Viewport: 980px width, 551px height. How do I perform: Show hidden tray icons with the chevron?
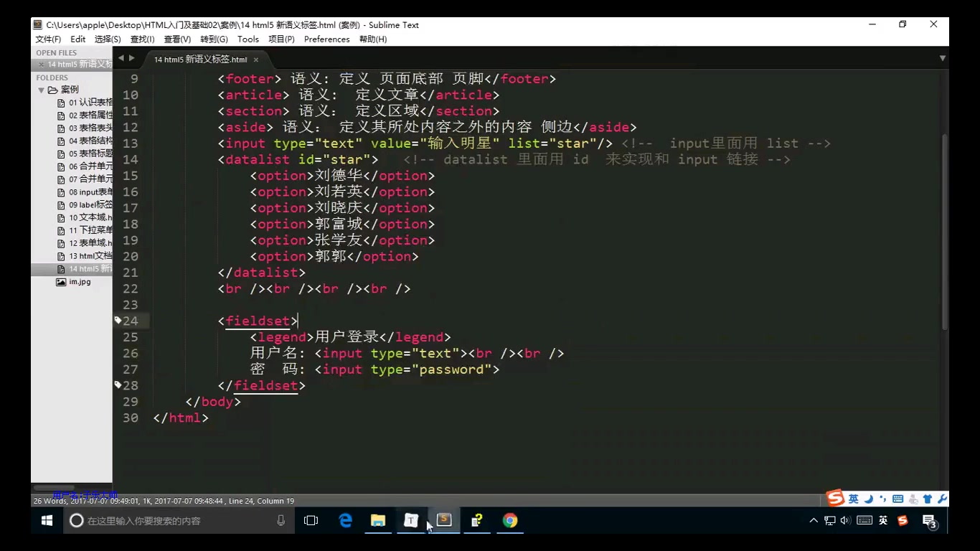(813, 521)
